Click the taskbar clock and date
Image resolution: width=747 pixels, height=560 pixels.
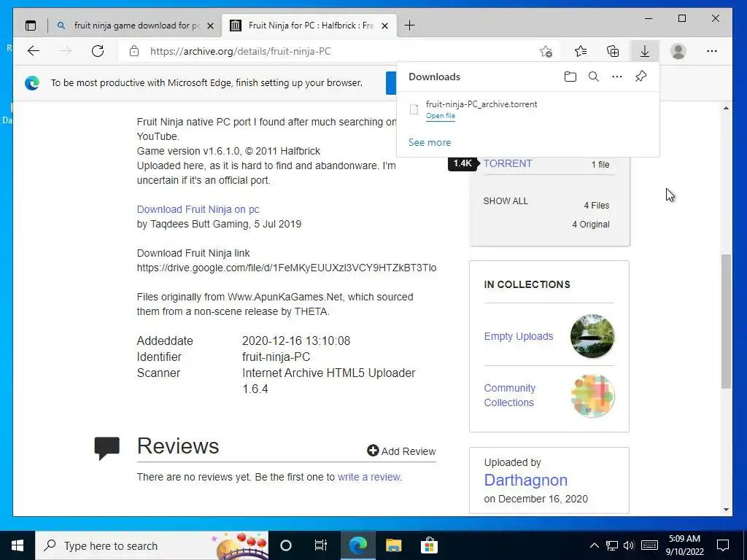(x=684, y=545)
